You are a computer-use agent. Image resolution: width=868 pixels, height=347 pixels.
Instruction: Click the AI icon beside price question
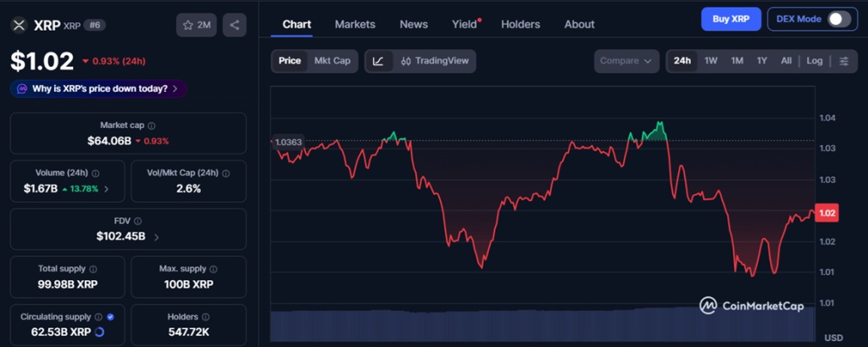click(x=22, y=89)
